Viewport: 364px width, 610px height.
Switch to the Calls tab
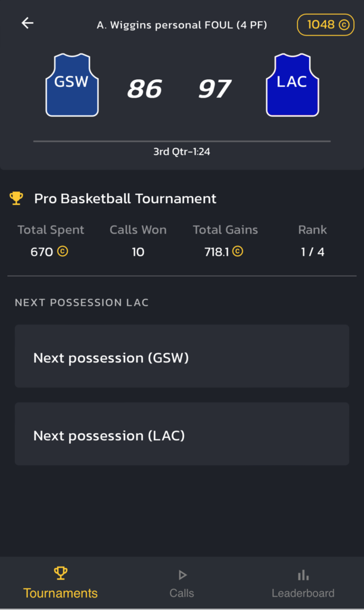coord(182,583)
